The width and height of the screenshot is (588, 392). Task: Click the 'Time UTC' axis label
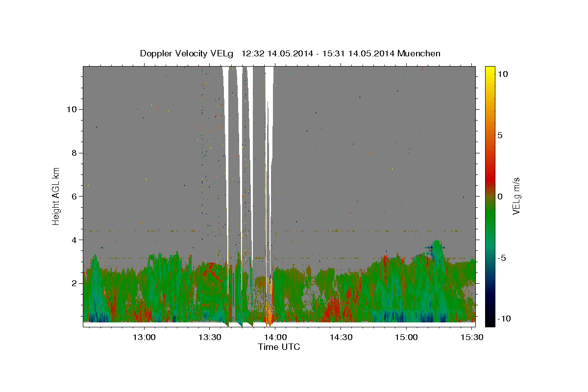279,347
